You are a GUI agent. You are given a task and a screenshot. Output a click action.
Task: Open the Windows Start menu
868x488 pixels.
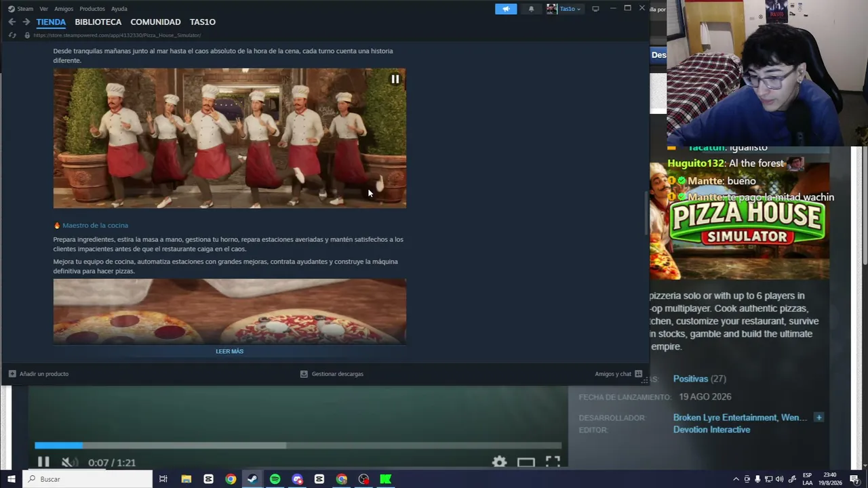pos(11,479)
